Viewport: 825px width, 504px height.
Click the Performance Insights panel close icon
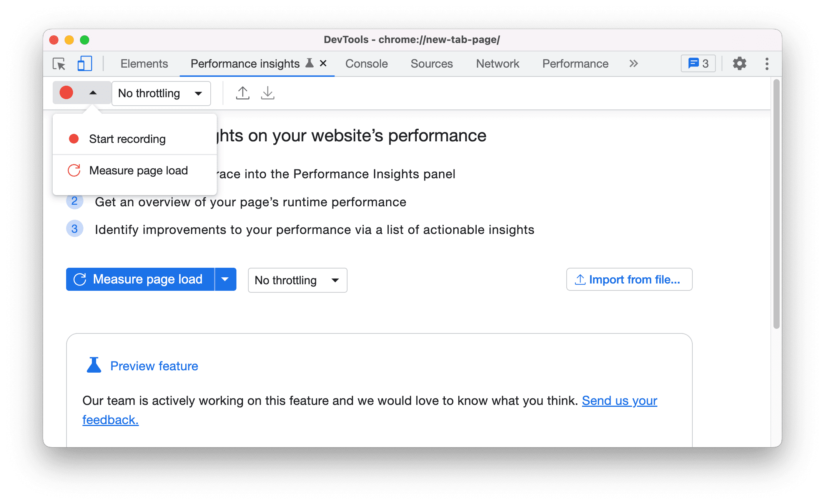(323, 64)
